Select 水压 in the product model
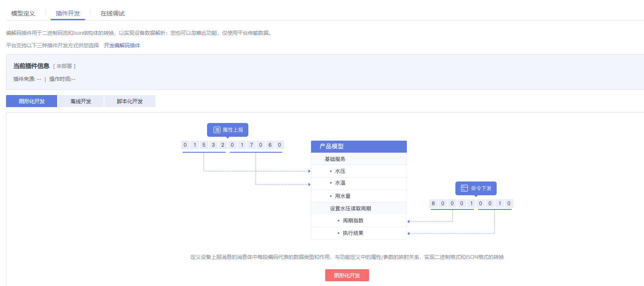 coord(340,171)
